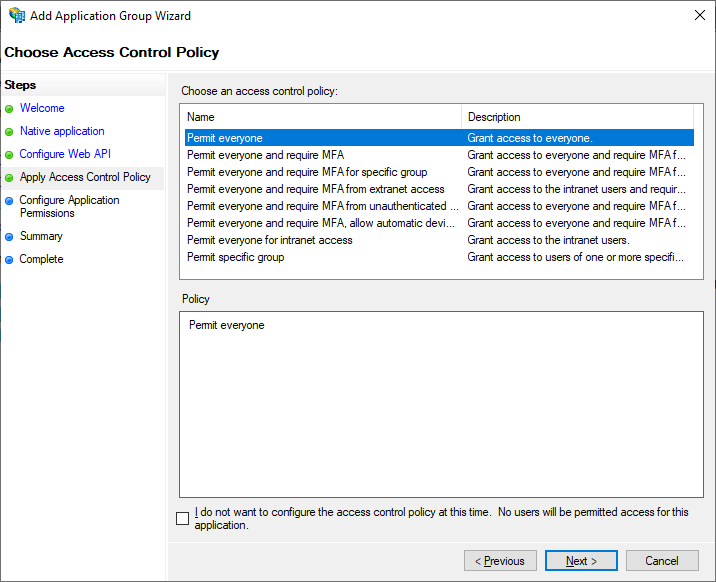Select the 'Permit specific group' policy
The height and width of the screenshot is (582, 716).
[439, 257]
